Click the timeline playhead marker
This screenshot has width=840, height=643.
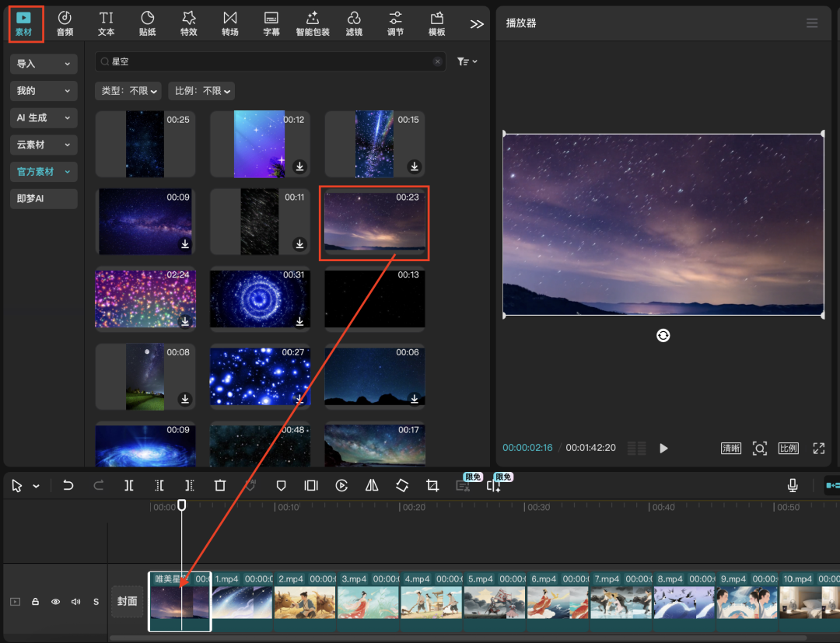182,505
